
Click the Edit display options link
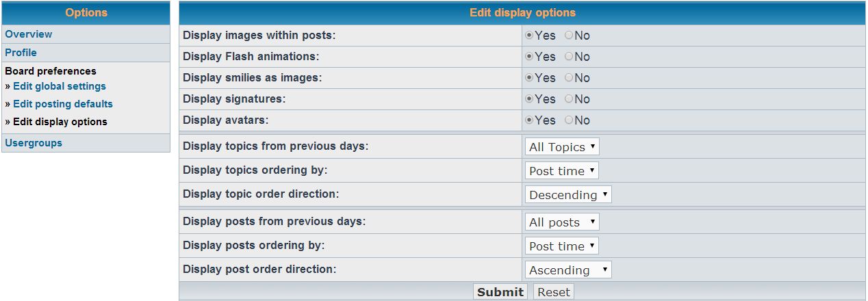click(60, 122)
